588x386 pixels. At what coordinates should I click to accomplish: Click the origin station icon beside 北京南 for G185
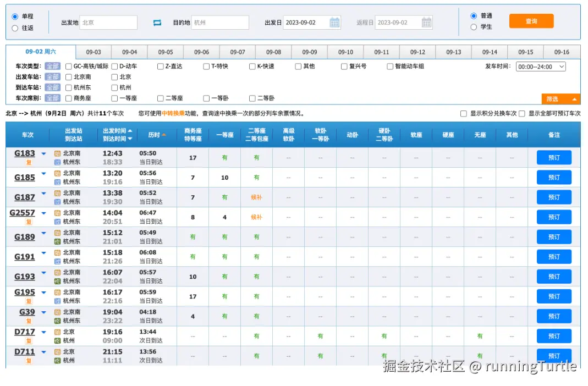pyautogui.click(x=57, y=173)
